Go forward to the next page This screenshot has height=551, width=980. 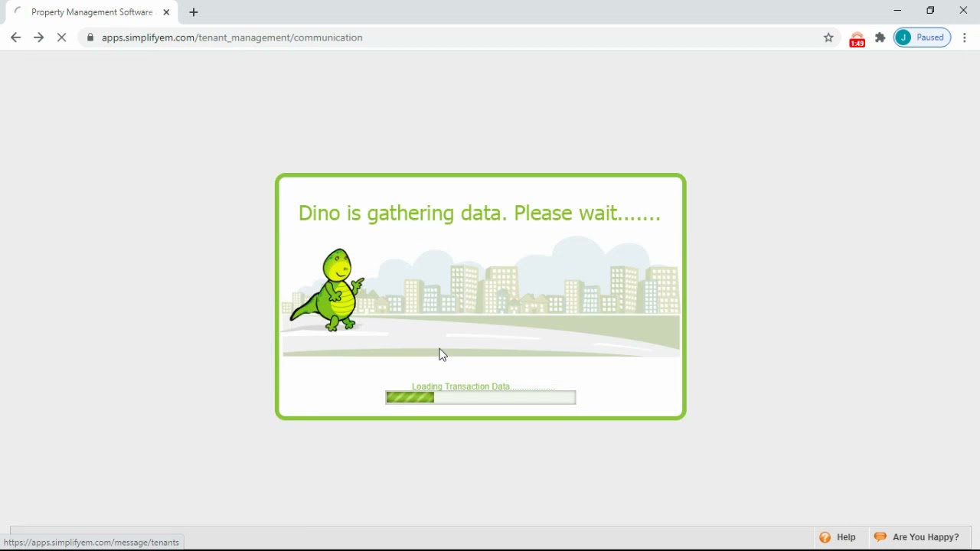coord(38,37)
